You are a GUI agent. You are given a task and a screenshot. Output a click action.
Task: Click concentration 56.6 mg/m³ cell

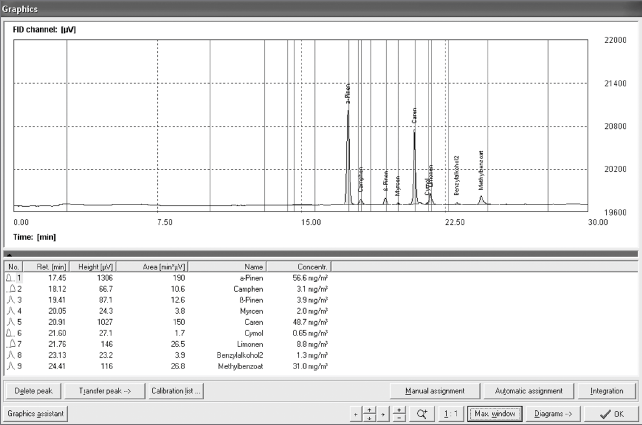pos(310,278)
